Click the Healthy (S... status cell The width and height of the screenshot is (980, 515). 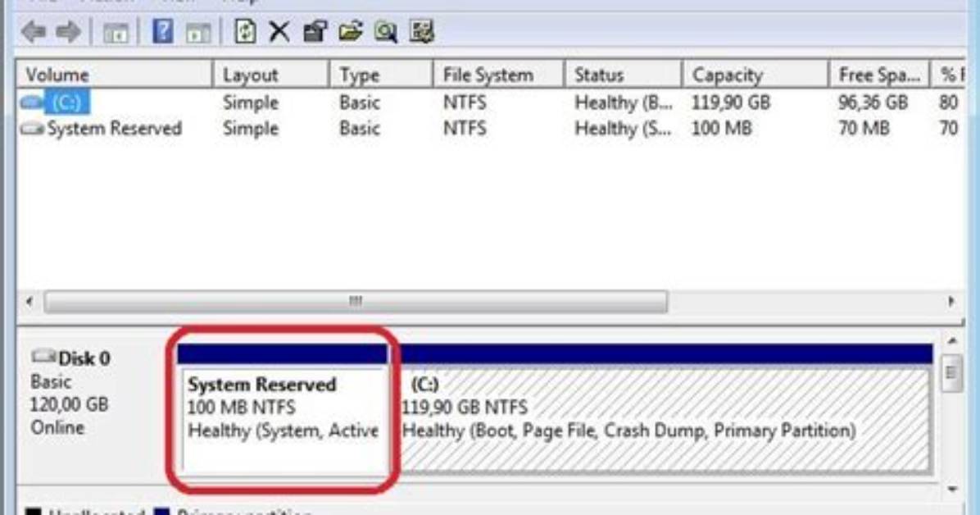(623, 128)
